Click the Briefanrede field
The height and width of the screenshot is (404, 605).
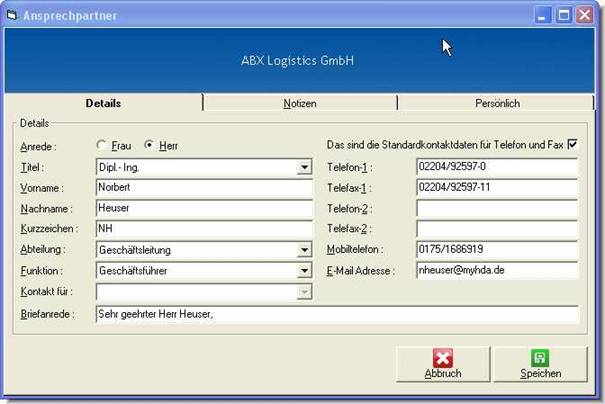(337, 314)
